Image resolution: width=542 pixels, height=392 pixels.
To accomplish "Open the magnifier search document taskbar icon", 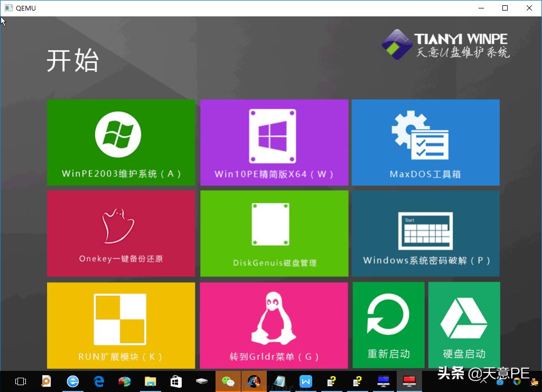I will click(x=46, y=381).
